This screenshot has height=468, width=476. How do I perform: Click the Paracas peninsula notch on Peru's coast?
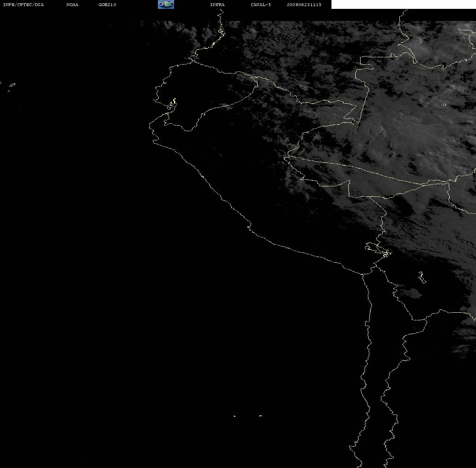[x=249, y=226]
